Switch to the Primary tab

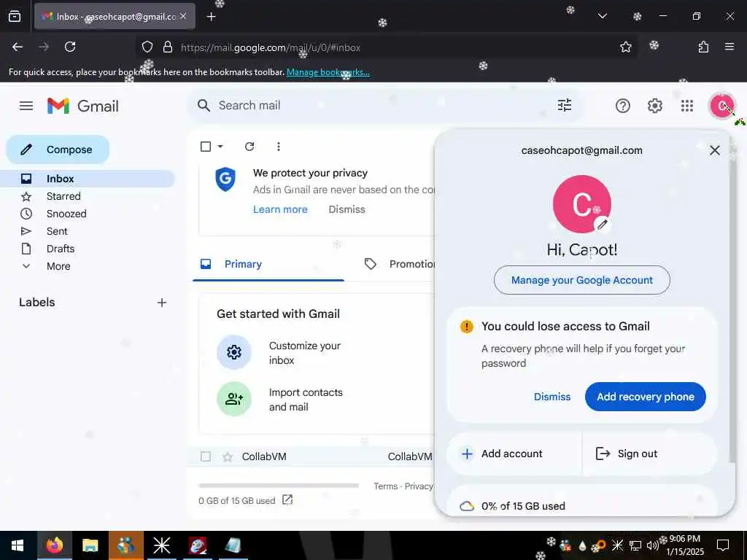tap(268, 264)
